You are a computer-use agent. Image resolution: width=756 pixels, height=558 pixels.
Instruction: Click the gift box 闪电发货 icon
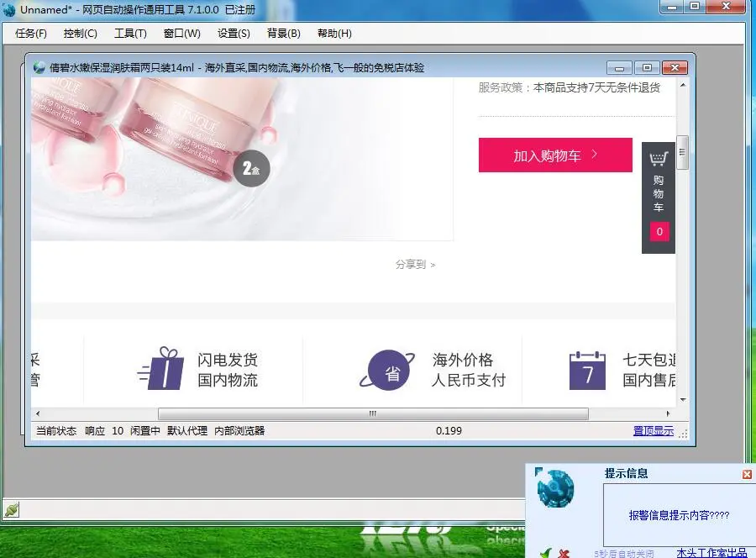coord(161,368)
